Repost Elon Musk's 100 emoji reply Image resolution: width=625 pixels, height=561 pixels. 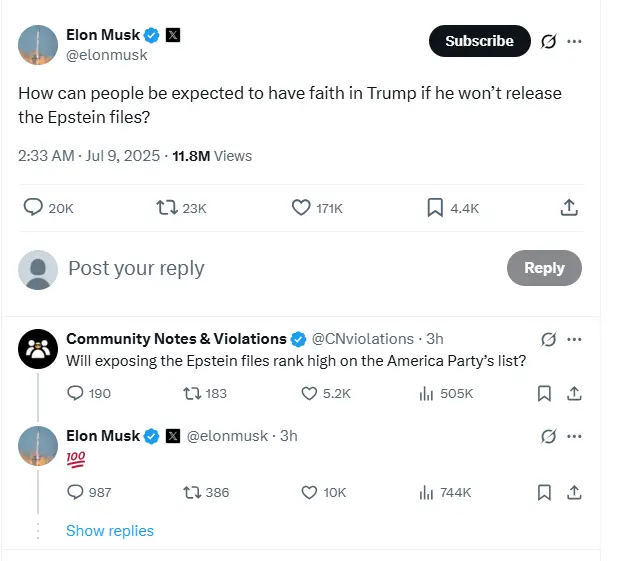190,492
